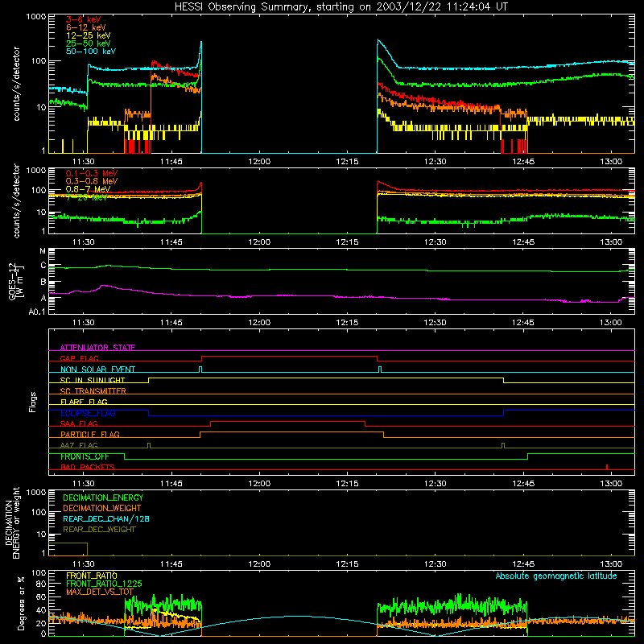Viewport: 644px width, 644px height.
Task: Click the HESSI Observing Summary title text
Action: (x=341, y=7)
